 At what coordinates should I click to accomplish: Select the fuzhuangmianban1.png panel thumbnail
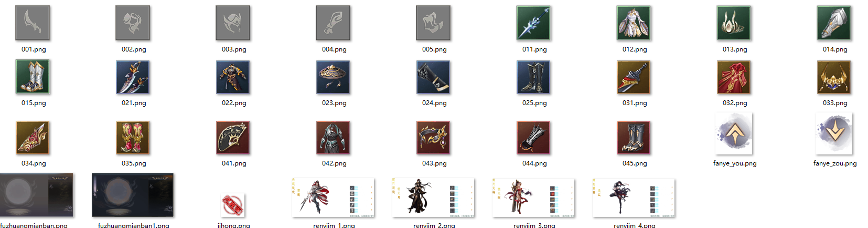(x=133, y=195)
